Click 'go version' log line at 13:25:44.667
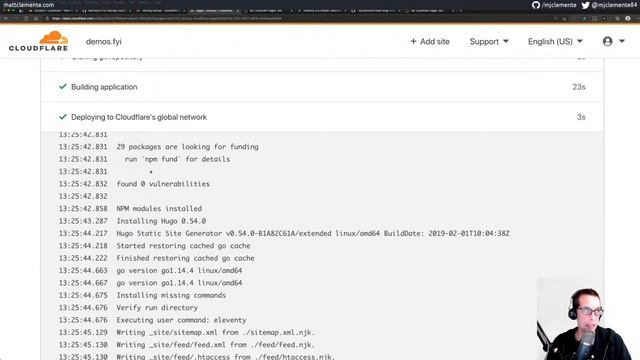This screenshot has height=360, width=640. click(x=179, y=283)
